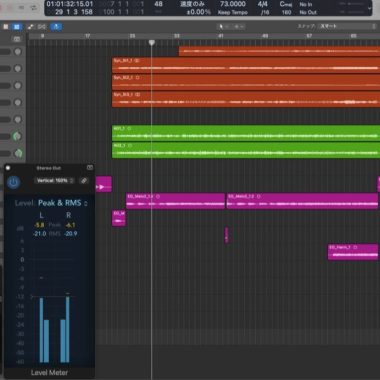
Task: Toggle the Cycle button in the transport
Action: tap(33, 7)
